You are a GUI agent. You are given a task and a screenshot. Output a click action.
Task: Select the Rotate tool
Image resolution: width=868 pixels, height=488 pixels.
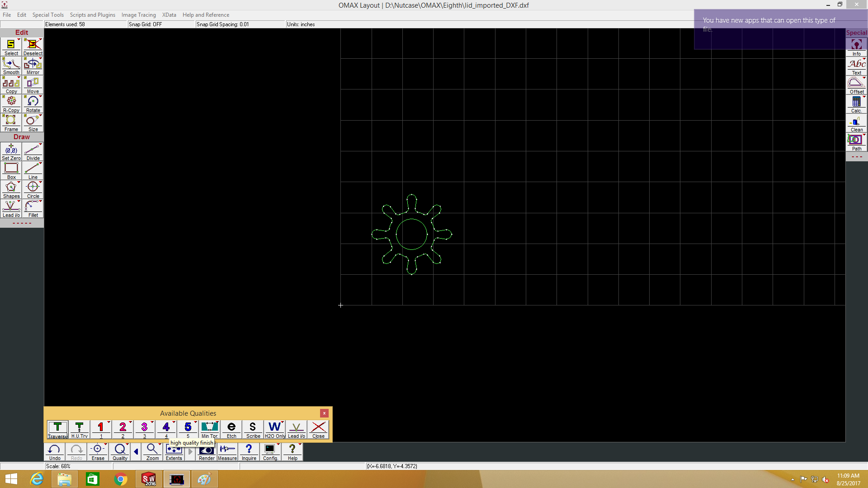(33, 104)
